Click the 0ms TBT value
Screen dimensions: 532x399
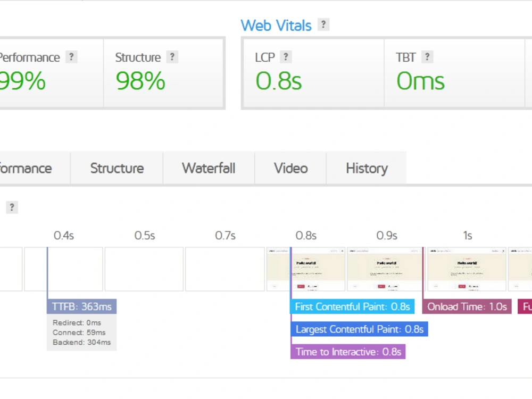pyautogui.click(x=420, y=81)
